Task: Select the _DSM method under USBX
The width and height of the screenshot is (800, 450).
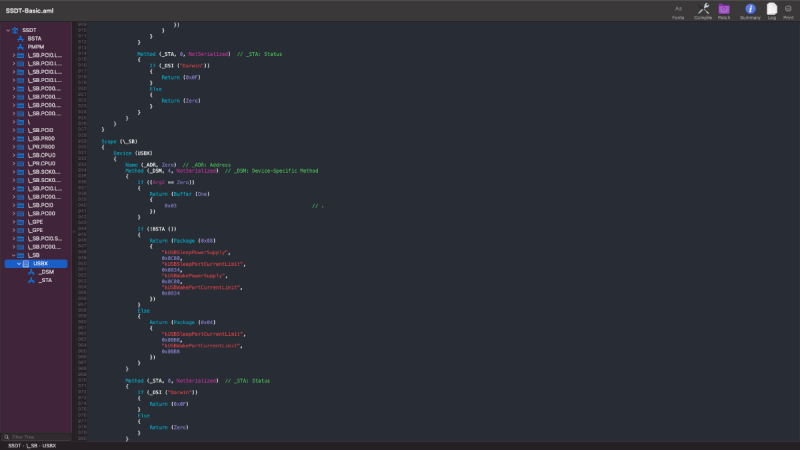Action: click(x=47, y=272)
